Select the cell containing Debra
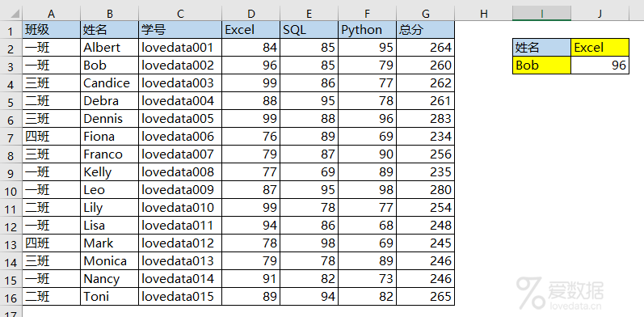This screenshot has width=644, height=317. [x=110, y=101]
